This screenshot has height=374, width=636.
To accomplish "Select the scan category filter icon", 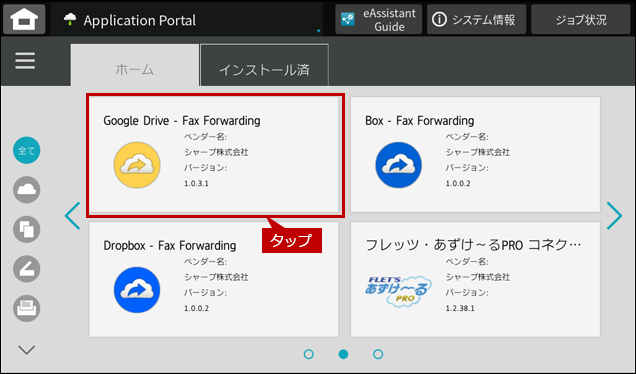I will tap(27, 269).
